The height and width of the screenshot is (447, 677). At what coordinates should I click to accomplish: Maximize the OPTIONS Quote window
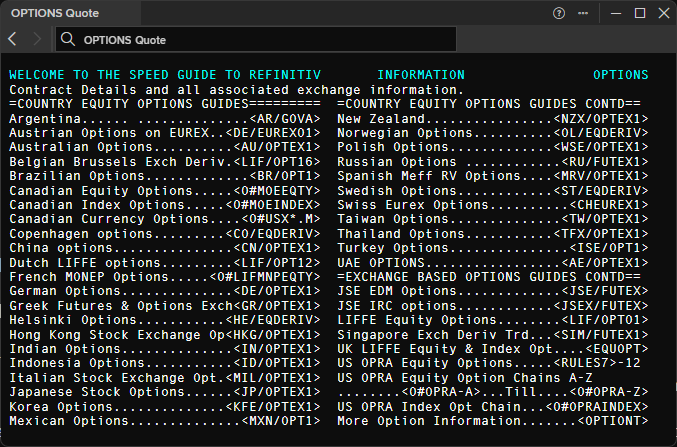click(640, 13)
